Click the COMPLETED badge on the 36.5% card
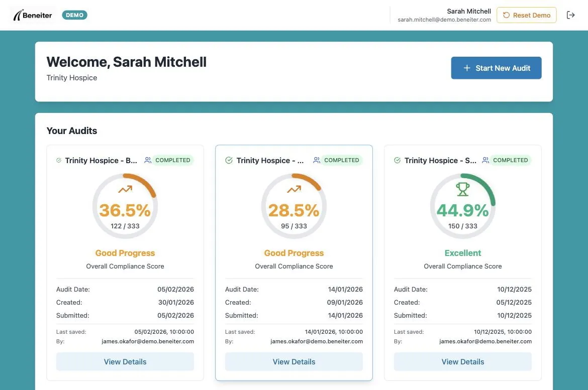The width and height of the screenshot is (588, 390). [173, 160]
